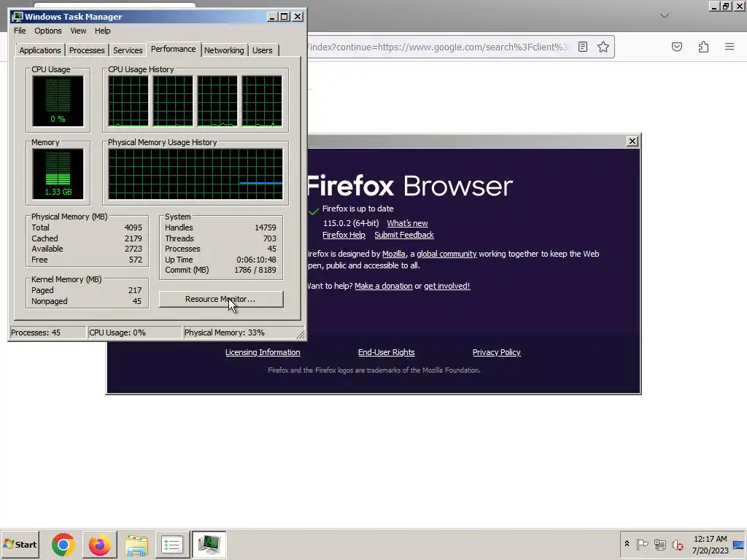Open the Mozilla link

393,254
